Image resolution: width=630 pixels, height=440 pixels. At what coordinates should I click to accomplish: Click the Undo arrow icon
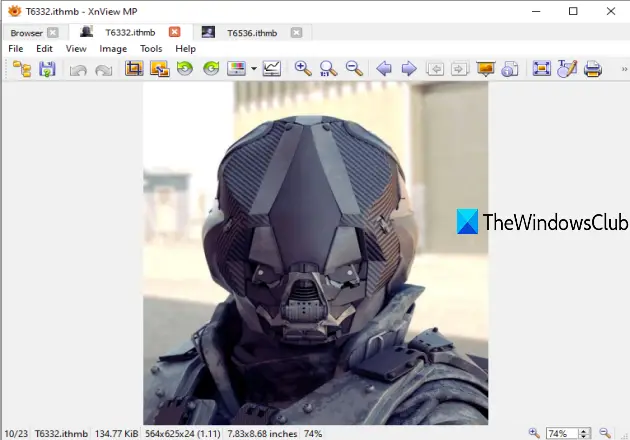78,70
